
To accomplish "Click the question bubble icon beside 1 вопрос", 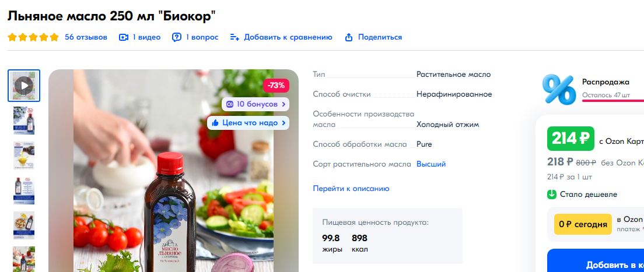I will pyautogui.click(x=177, y=37).
